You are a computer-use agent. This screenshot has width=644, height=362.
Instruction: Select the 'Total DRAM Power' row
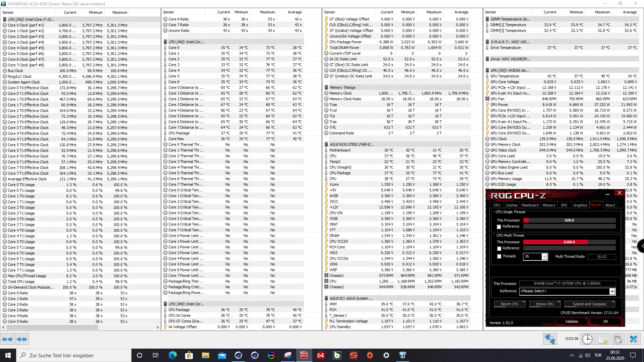tap(396, 48)
